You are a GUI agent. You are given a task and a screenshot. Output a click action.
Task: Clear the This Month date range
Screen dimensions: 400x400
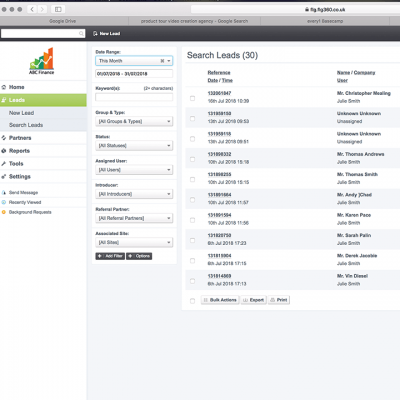coord(162,61)
